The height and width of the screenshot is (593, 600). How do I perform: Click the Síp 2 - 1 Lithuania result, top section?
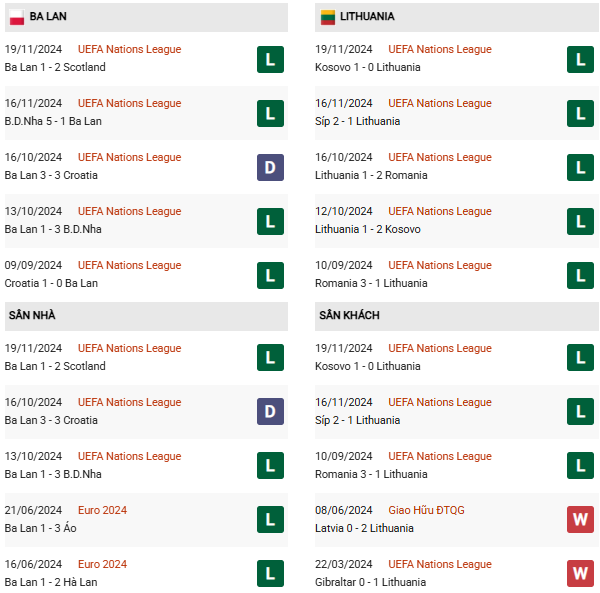coord(357,121)
